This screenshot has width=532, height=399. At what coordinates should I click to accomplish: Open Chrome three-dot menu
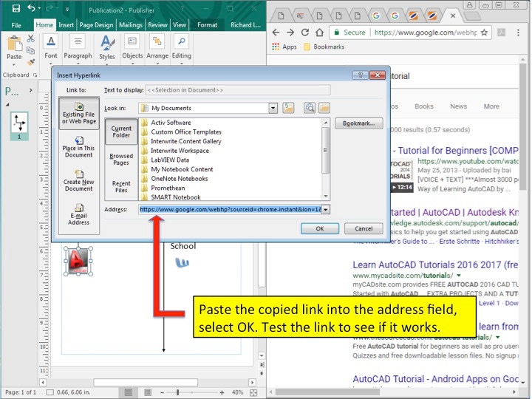pos(518,33)
